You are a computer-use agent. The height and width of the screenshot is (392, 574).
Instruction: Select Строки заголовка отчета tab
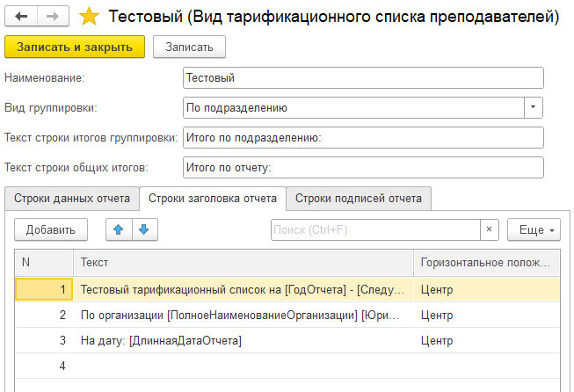pyautogui.click(x=213, y=198)
